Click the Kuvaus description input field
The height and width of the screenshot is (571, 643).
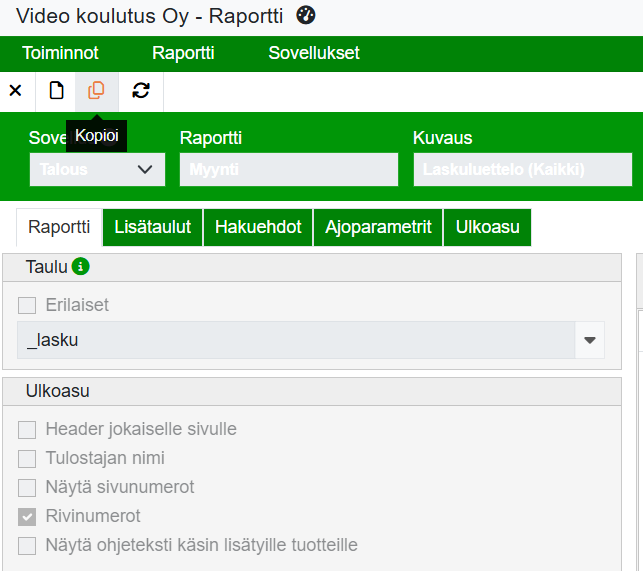(522, 169)
